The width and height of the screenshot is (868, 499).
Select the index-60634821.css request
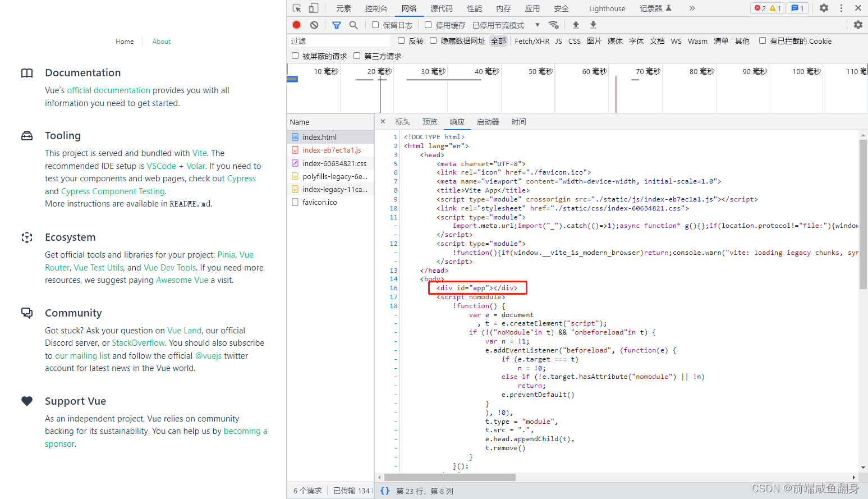[x=330, y=163]
